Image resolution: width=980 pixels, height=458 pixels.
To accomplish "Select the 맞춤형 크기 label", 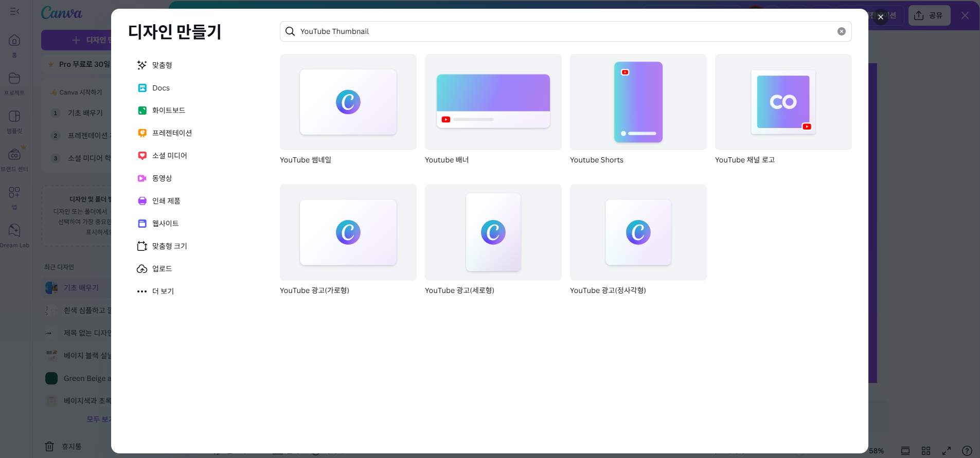I will (x=170, y=246).
